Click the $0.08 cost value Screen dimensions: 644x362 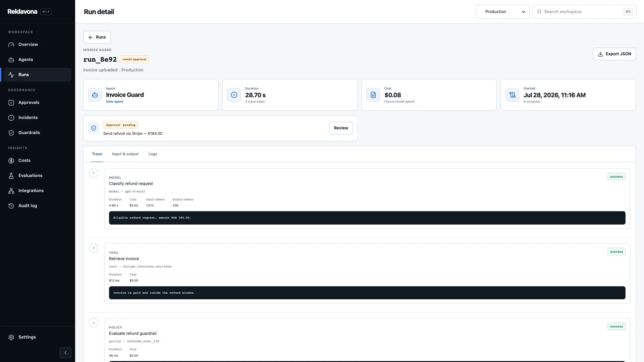(x=393, y=95)
